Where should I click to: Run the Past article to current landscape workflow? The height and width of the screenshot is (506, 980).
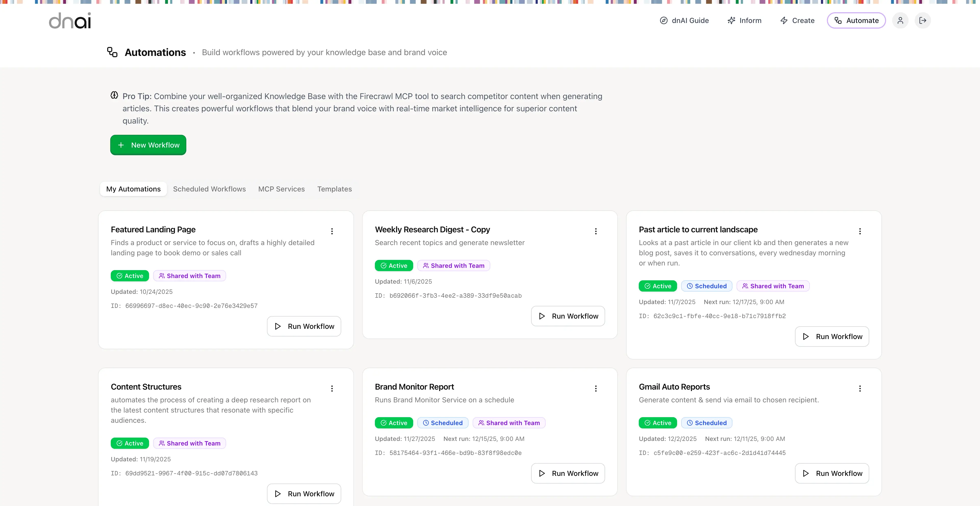pyautogui.click(x=832, y=336)
